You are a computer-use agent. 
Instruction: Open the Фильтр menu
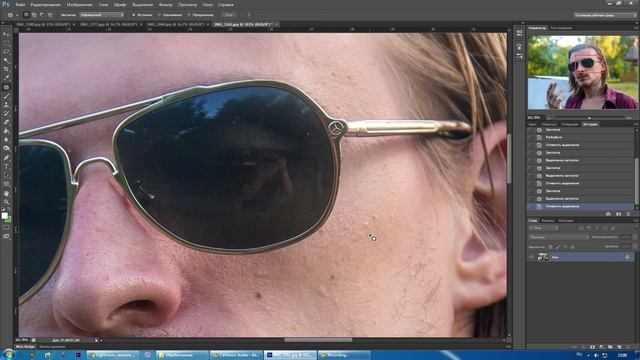(165, 5)
